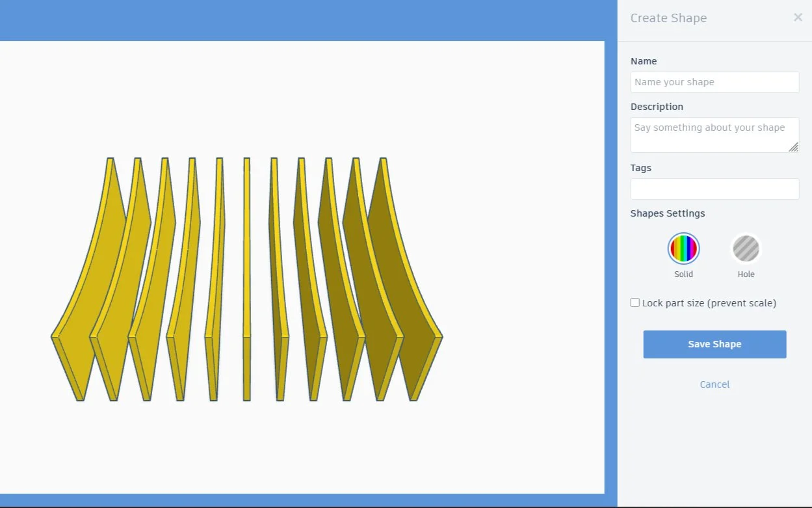Enable Lock part size checkbox
The width and height of the screenshot is (812, 508).
point(635,302)
